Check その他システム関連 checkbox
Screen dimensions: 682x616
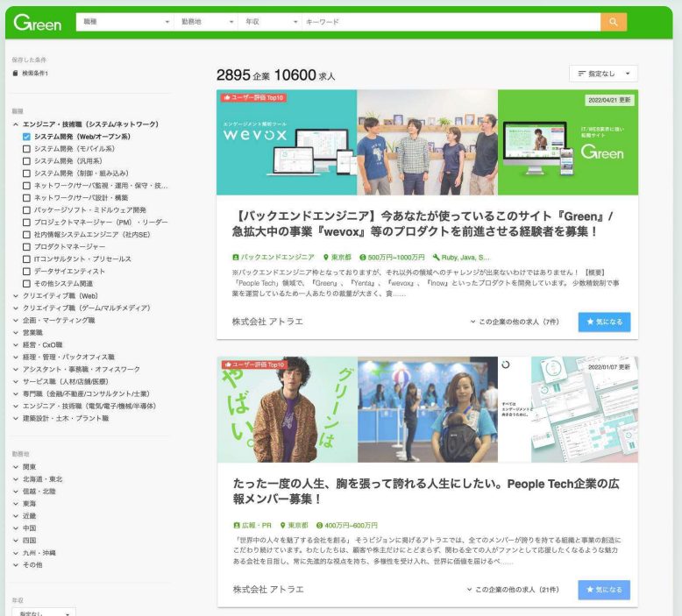pos(26,283)
